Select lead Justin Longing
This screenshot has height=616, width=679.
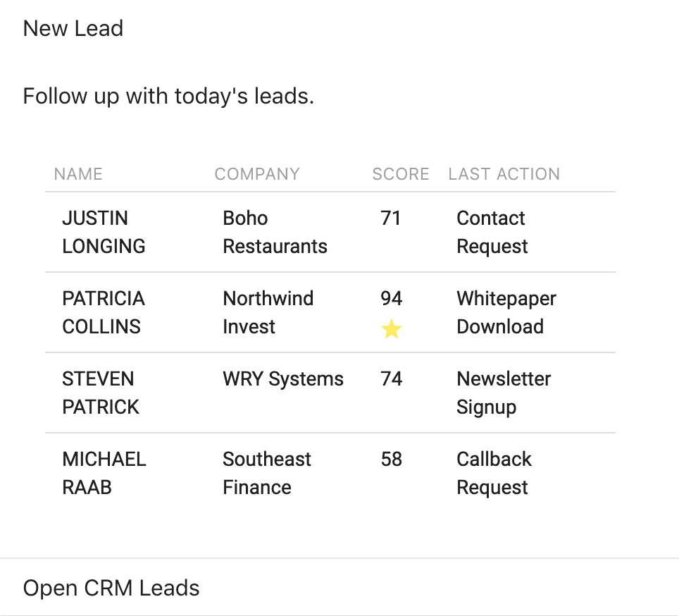coord(104,232)
